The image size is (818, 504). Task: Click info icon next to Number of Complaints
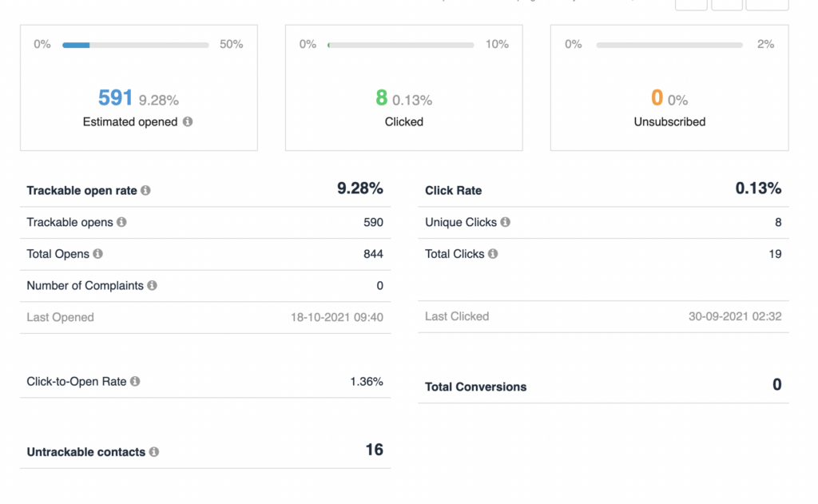pyautogui.click(x=152, y=285)
